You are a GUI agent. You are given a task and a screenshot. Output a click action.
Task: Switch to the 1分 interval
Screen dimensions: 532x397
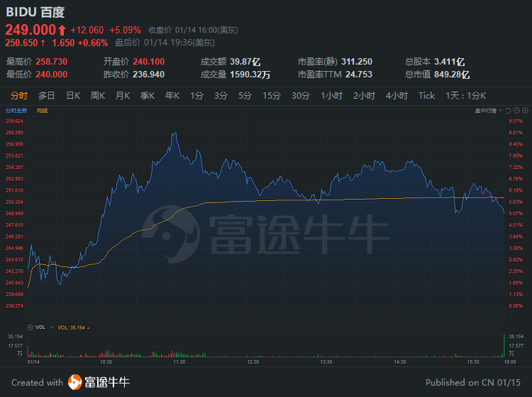pyautogui.click(x=196, y=96)
